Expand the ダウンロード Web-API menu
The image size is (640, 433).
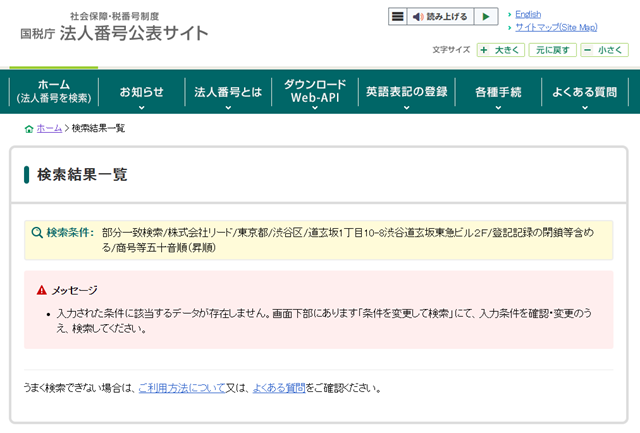[x=315, y=92]
